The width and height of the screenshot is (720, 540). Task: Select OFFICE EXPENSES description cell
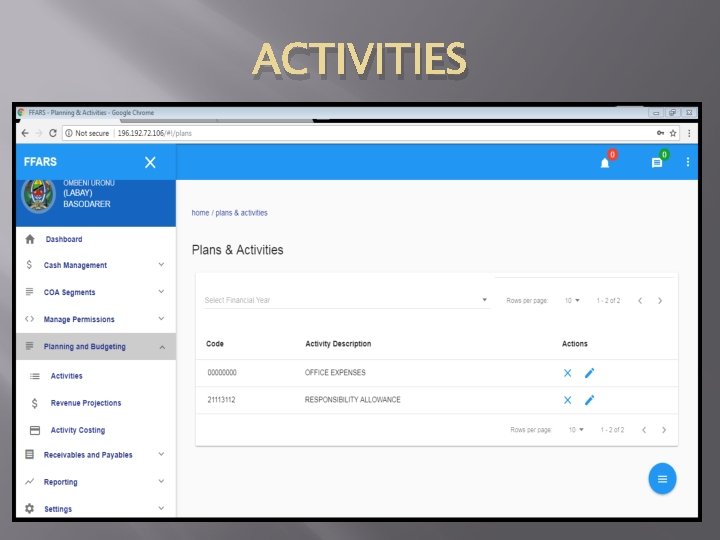pos(335,372)
